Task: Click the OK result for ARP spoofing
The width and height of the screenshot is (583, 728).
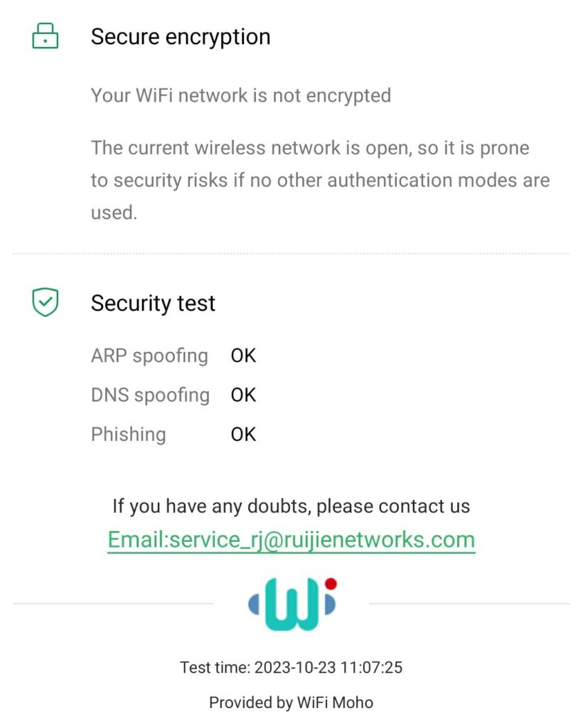Action: click(x=243, y=355)
